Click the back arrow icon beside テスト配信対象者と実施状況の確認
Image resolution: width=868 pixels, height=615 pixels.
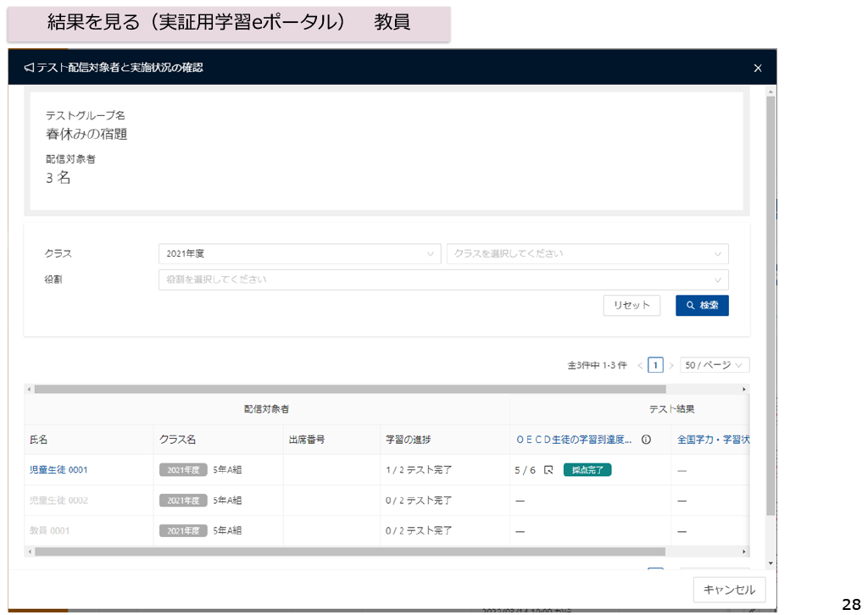pos(29,68)
